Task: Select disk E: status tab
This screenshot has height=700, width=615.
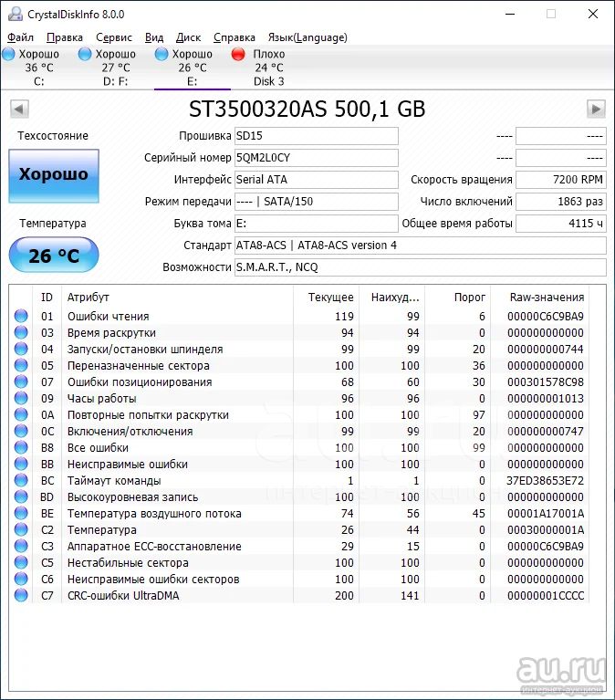Action: [192, 68]
